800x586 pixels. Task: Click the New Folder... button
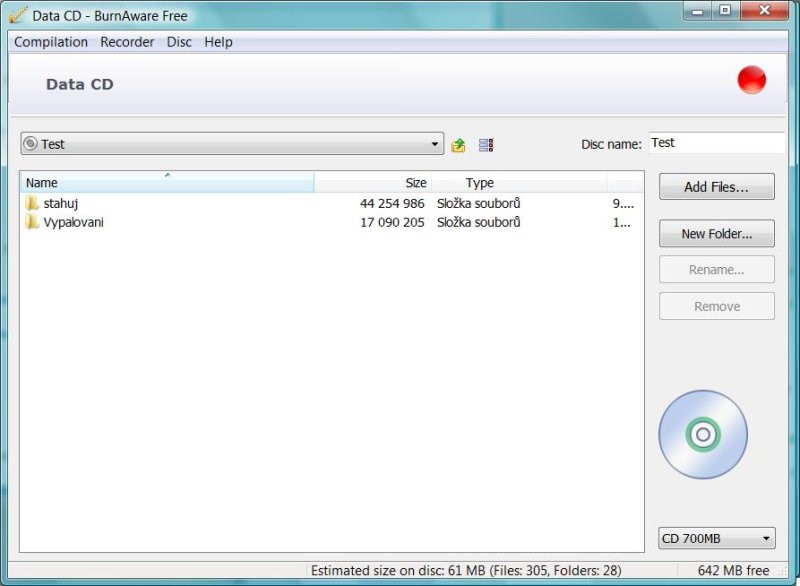click(x=717, y=234)
